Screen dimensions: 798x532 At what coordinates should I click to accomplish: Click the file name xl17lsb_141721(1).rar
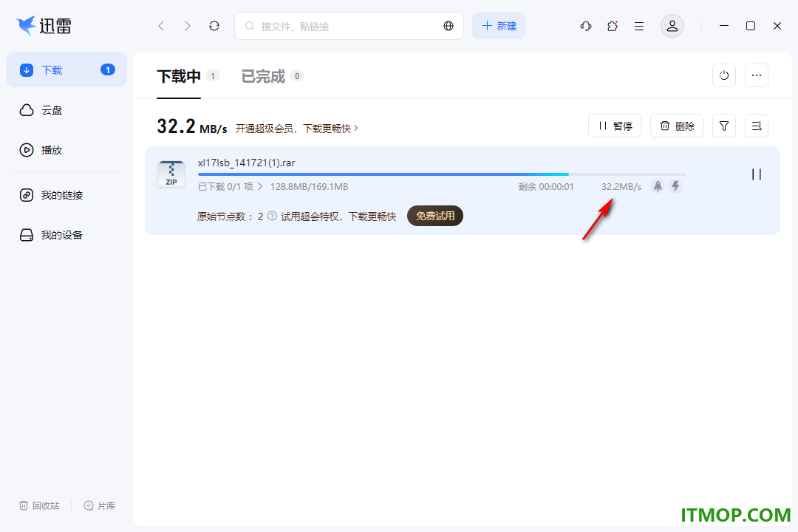[246, 163]
